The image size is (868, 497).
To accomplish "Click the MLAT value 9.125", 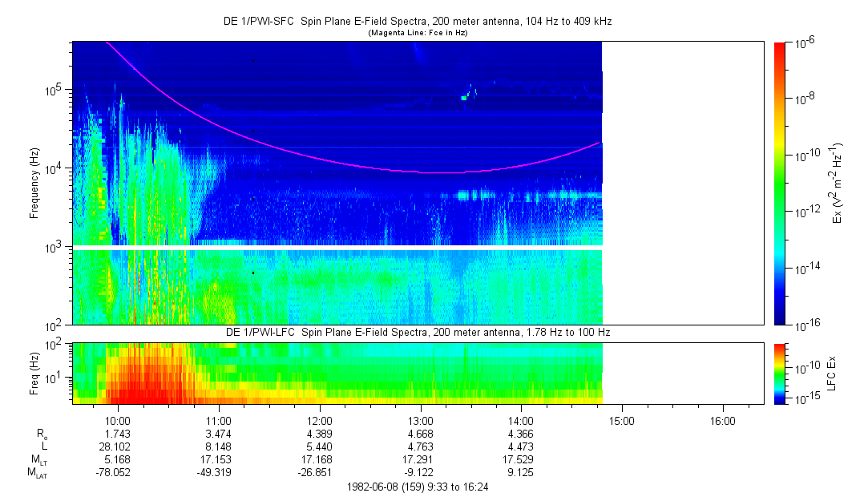I will [521, 473].
